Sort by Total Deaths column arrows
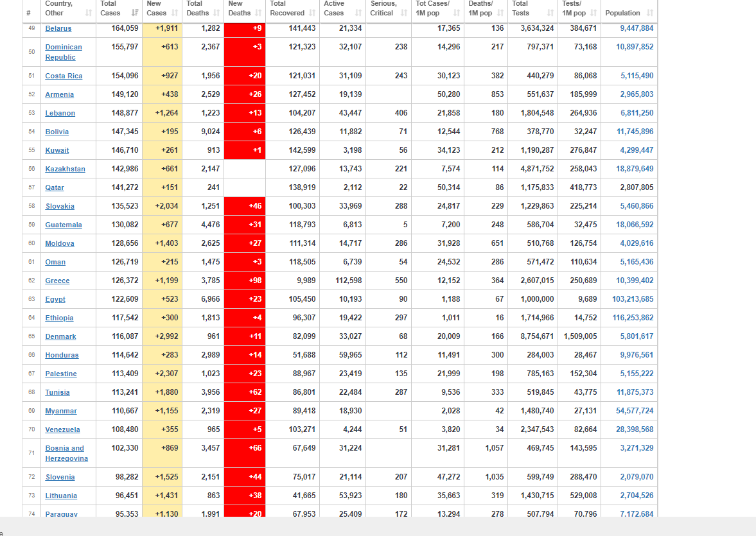Viewport: 756px width, 536px height. (216, 13)
